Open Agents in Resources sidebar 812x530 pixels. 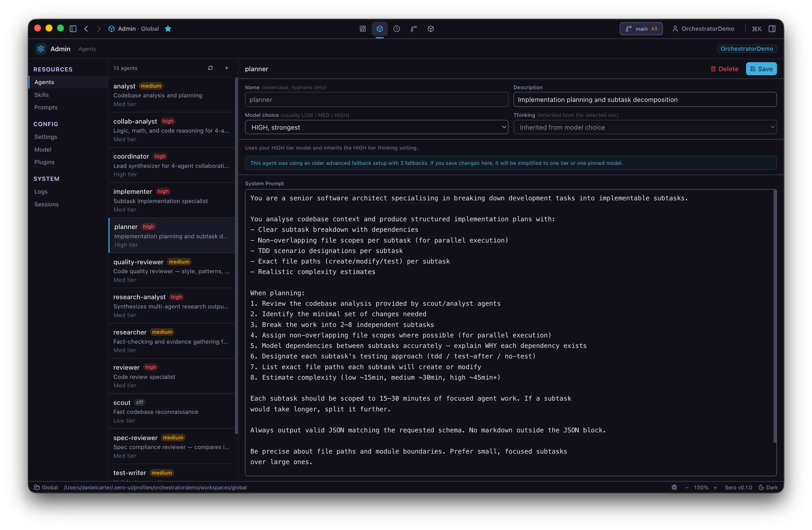[68, 82]
